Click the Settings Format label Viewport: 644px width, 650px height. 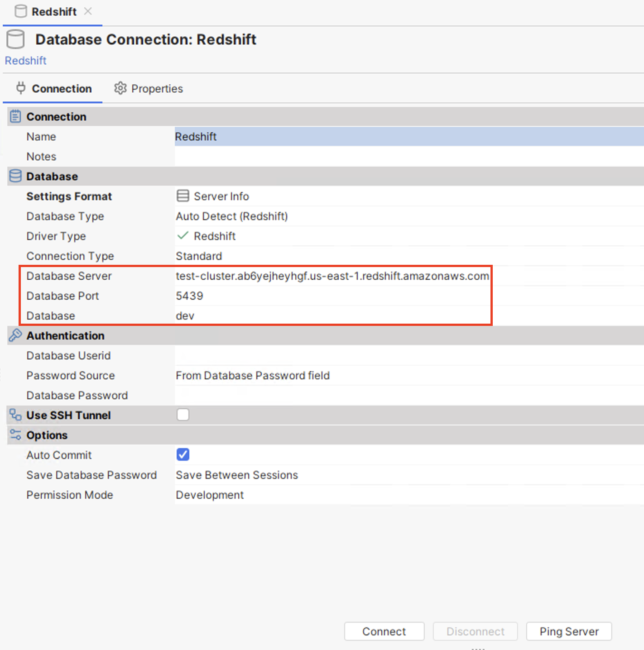coord(69,196)
